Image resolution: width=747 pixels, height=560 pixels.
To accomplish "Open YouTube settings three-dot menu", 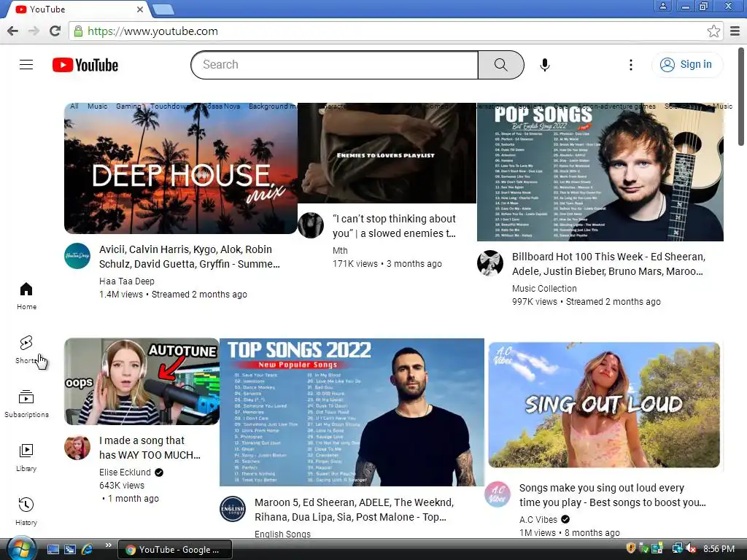I will 631,65.
